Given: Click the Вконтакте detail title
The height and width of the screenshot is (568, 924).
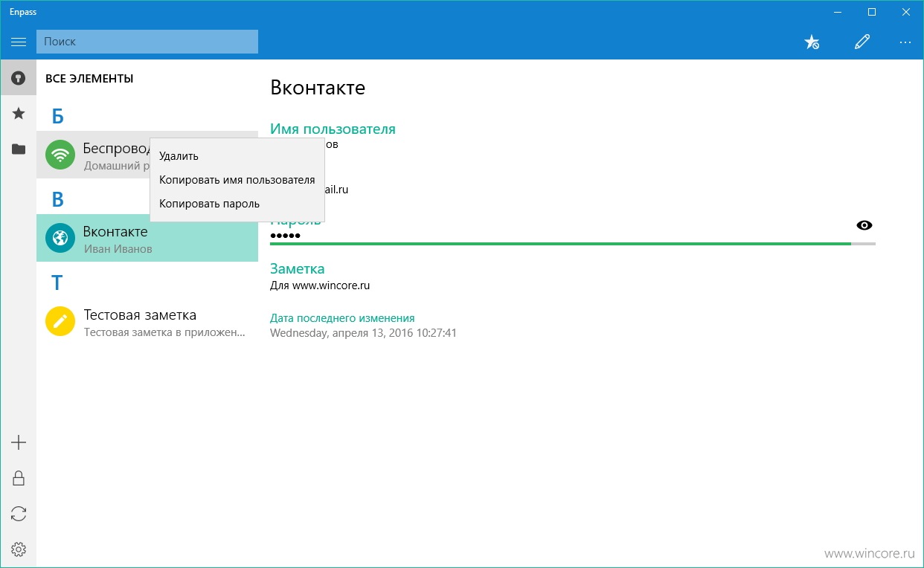Looking at the screenshot, I should 318,88.
